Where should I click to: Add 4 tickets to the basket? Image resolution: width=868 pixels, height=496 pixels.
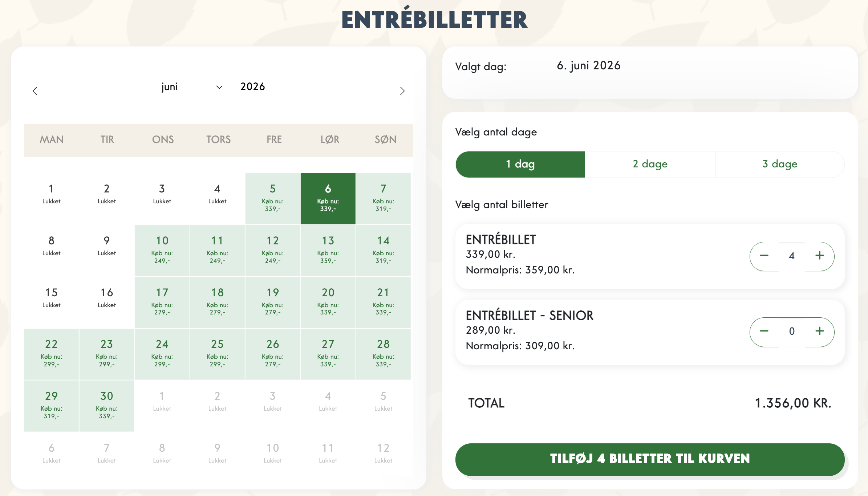pyautogui.click(x=650, y=459)
